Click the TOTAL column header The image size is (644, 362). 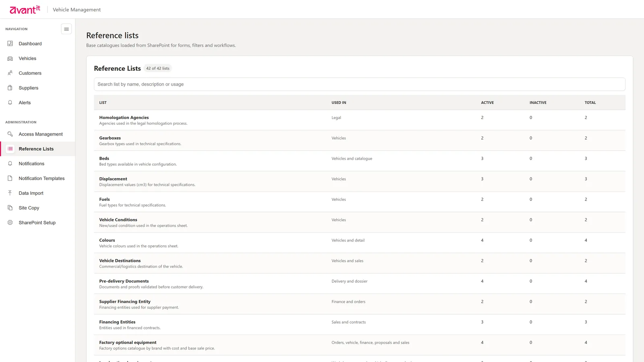pos(590,103)
